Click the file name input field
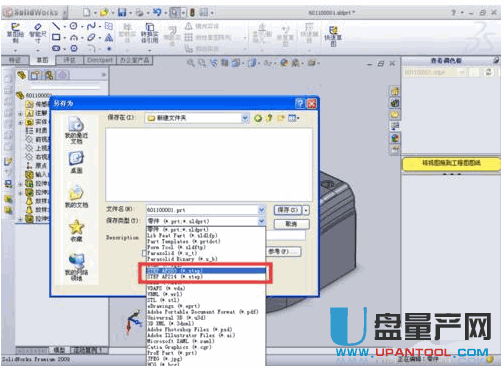 pos(202,210)
